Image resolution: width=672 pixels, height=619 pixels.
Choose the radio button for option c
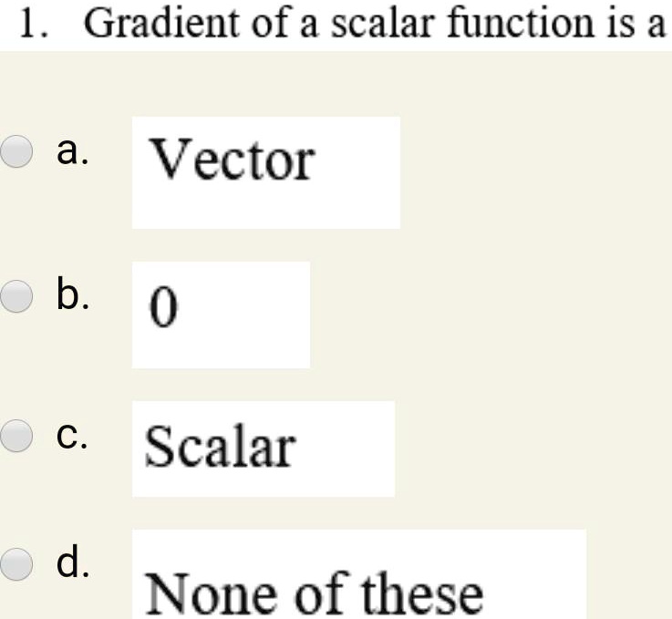click(16, 436)
